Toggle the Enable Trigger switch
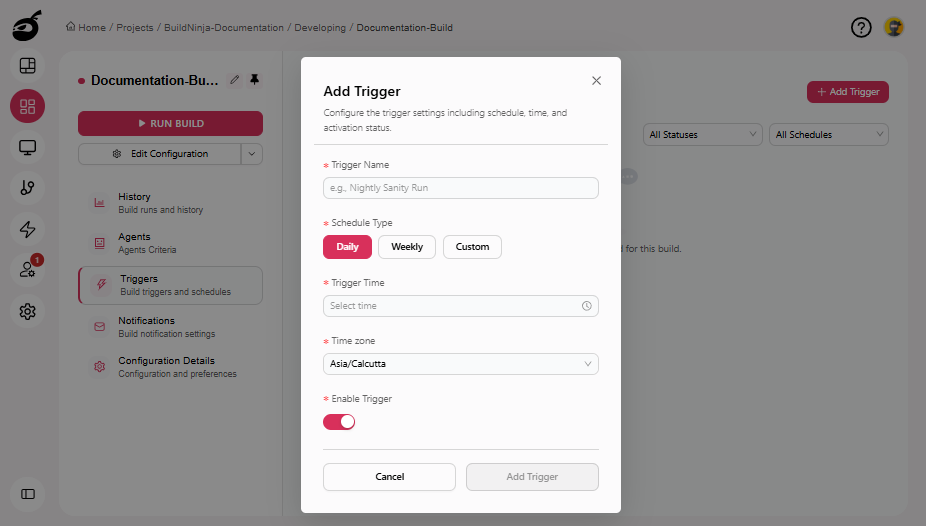The width and height of the screenshot is (926, 526). pyautogui.click(x=339, y=422)
